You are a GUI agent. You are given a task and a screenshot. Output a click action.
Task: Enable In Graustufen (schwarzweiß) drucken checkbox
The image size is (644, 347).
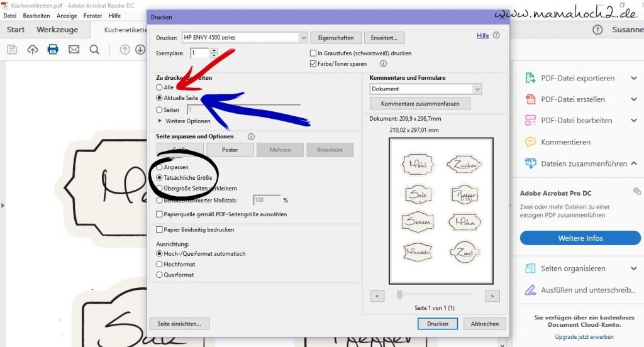tap(313, 53)
